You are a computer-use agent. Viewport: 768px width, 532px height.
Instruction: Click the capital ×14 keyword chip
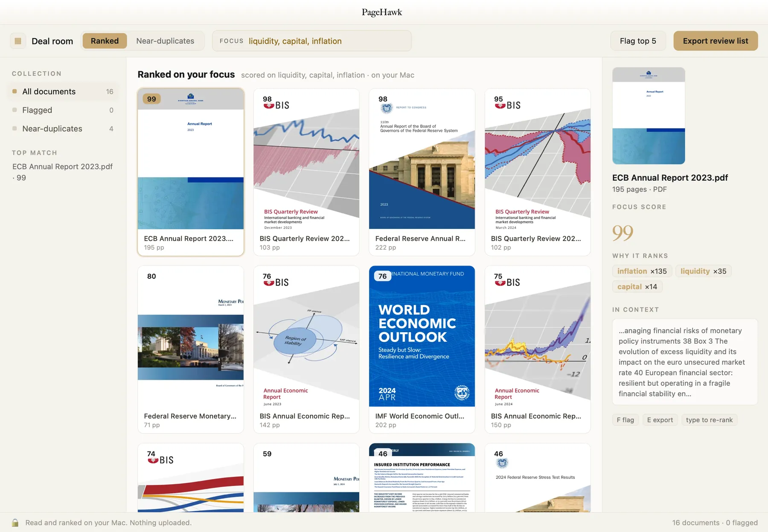tap(637, 287)
